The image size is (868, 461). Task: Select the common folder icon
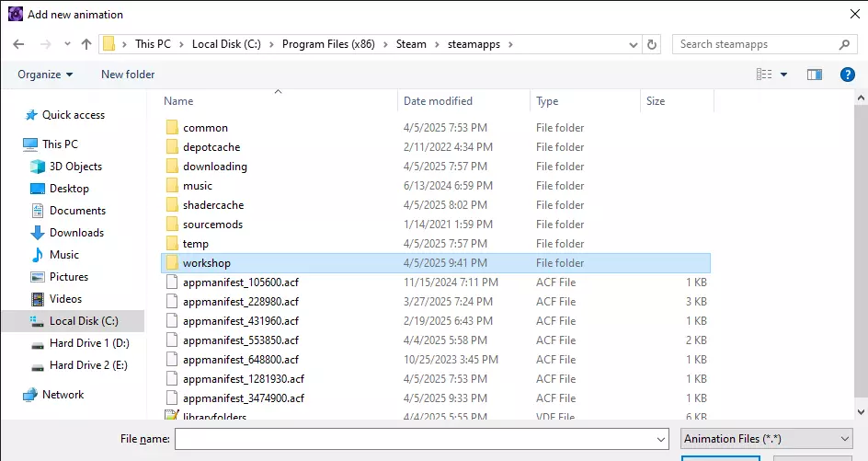pyautogui.click(x=172, y=127)
